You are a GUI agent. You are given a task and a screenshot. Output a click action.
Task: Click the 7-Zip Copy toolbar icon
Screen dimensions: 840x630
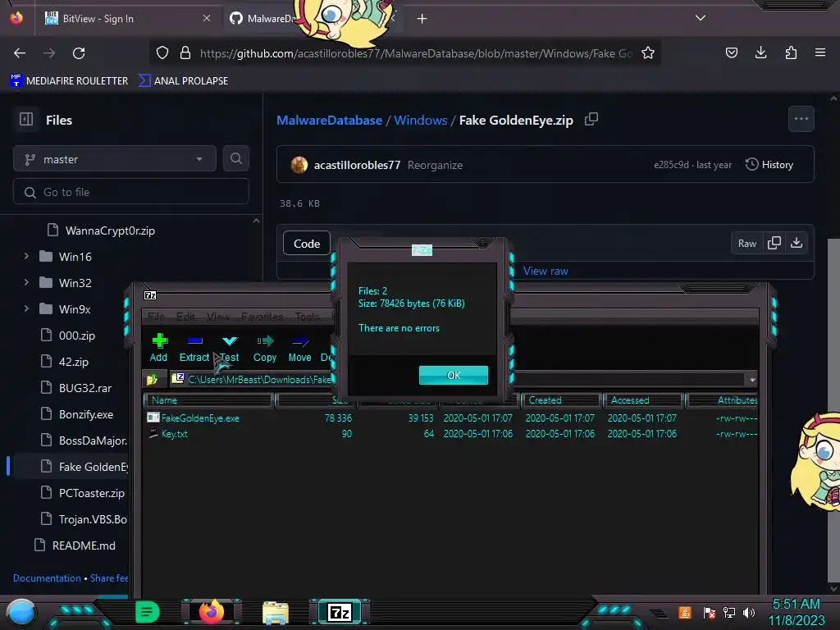click(265, 347)
